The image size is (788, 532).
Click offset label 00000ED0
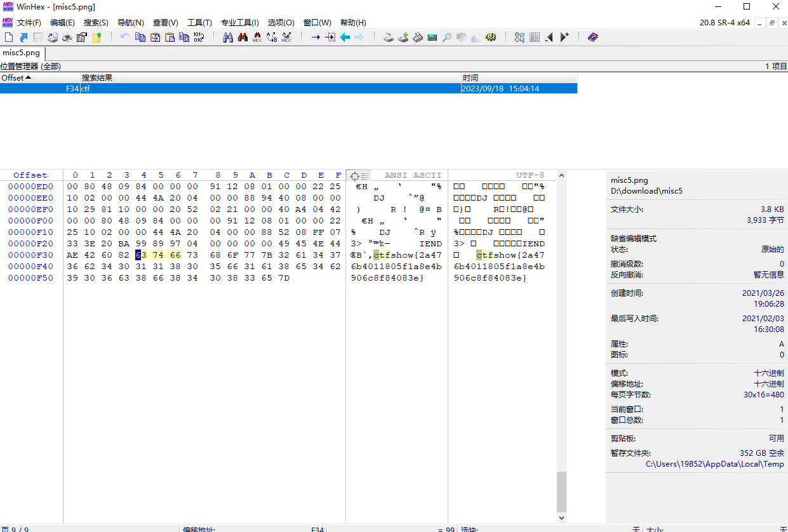coord(30,187)
